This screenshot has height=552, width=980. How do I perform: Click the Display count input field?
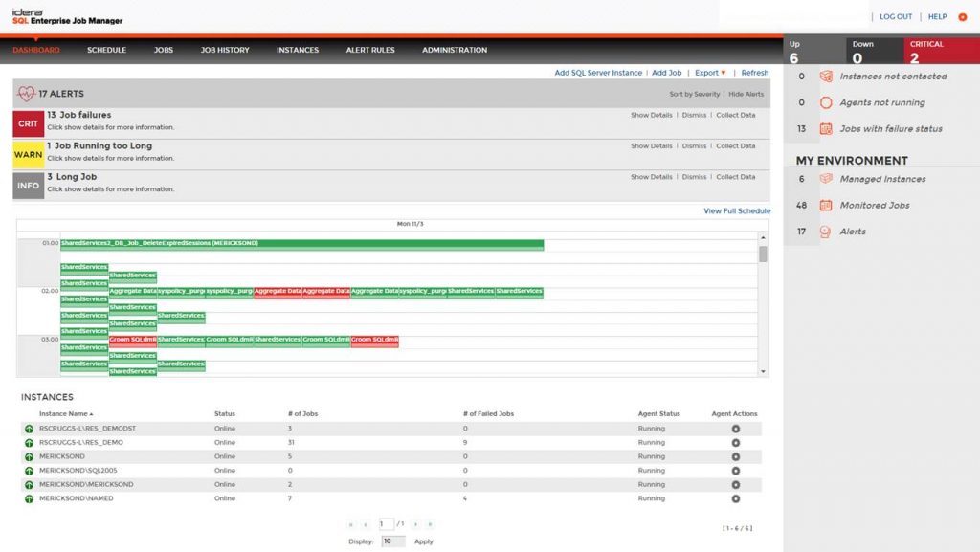[x=393, y=541]
